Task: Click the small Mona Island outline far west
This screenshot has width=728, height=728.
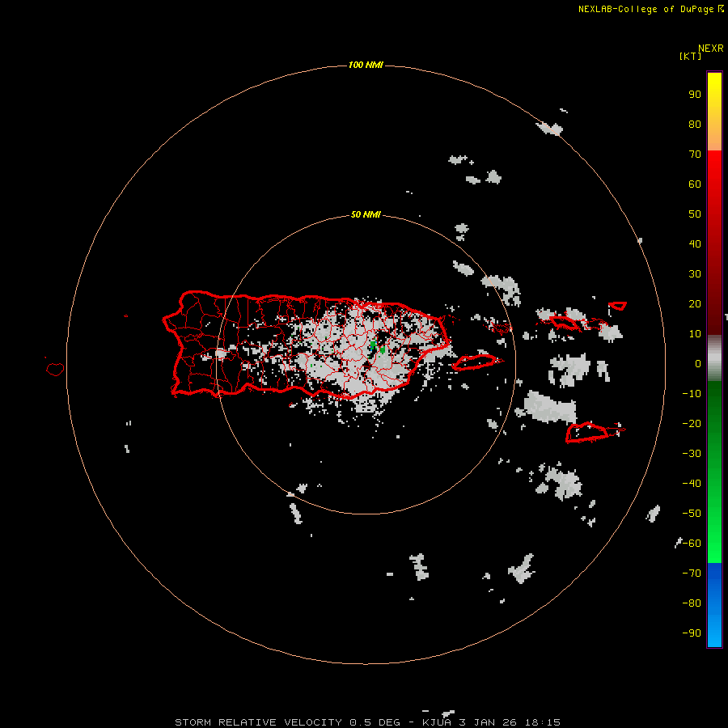Action: click(x=55, y=369)
